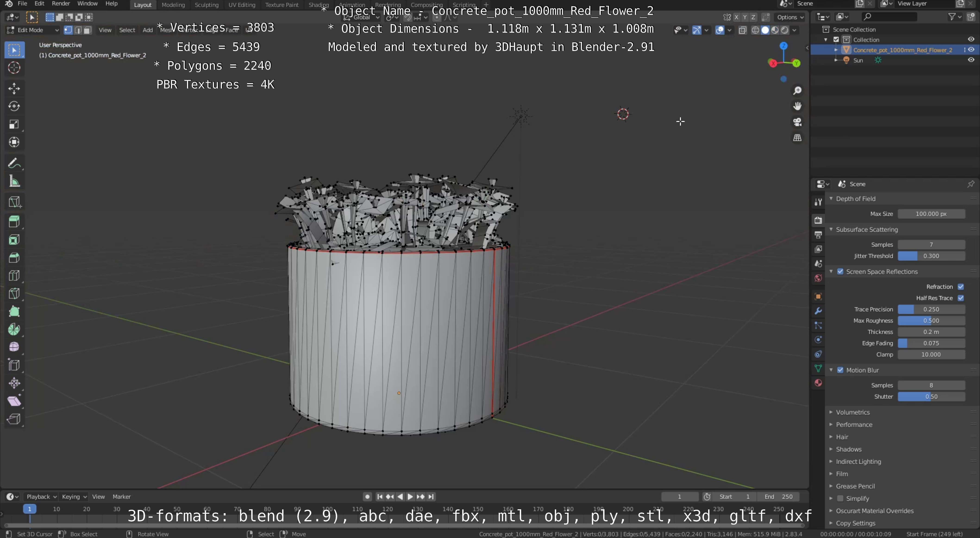Open the Material properties tab icon
Viewport: 980px width, 538px height.
pos(818,383)
